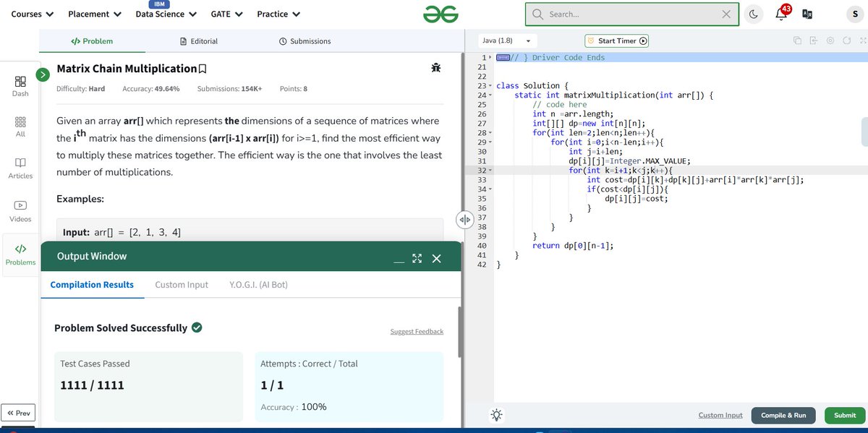Open the Videos section from the sidebar
The width and height of the screenshot is (868, 433).
pyautogui.click(x=20, y=210)
